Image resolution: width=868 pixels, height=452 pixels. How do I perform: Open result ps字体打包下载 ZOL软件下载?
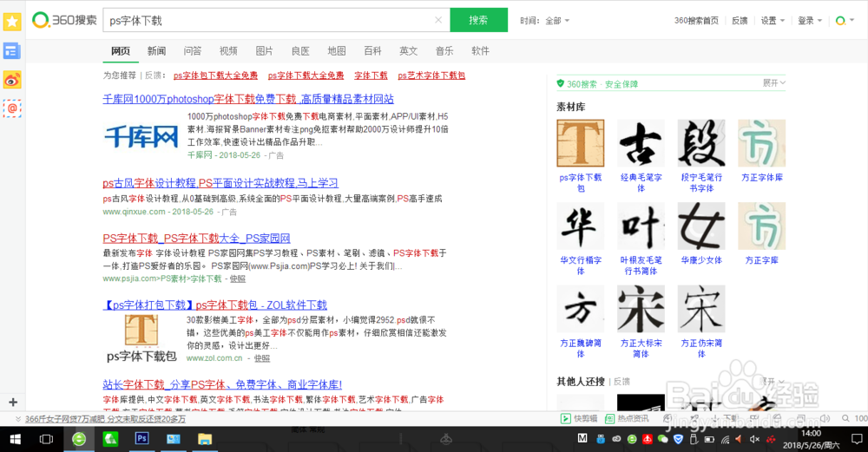(214, 305)
